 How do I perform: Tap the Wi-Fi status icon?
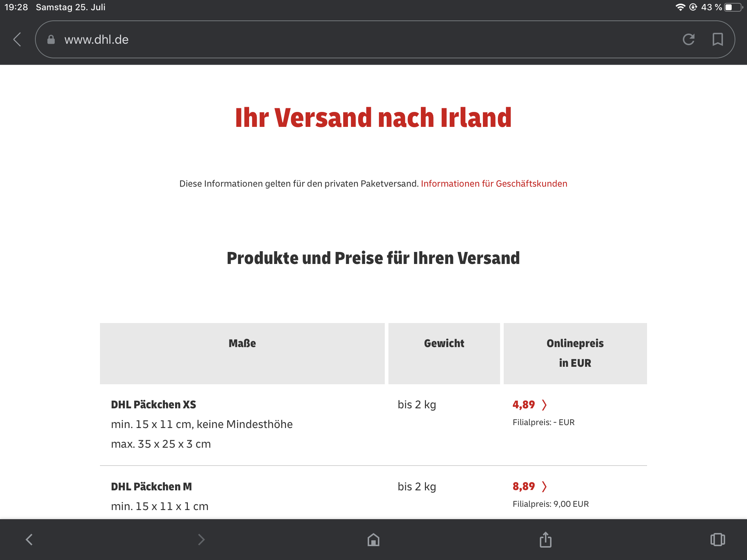coord(681,7)
